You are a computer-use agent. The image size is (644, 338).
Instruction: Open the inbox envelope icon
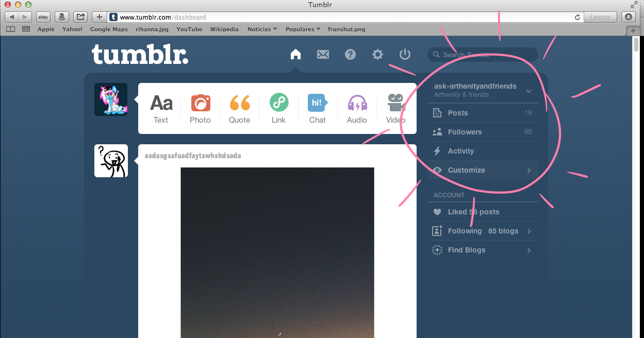pos(323,54)
